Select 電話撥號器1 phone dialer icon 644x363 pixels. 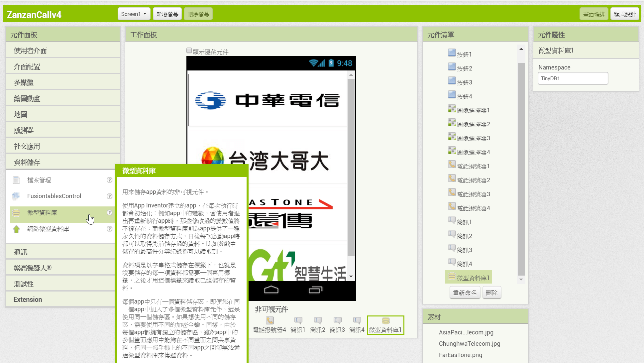click(x=452, y=164)
